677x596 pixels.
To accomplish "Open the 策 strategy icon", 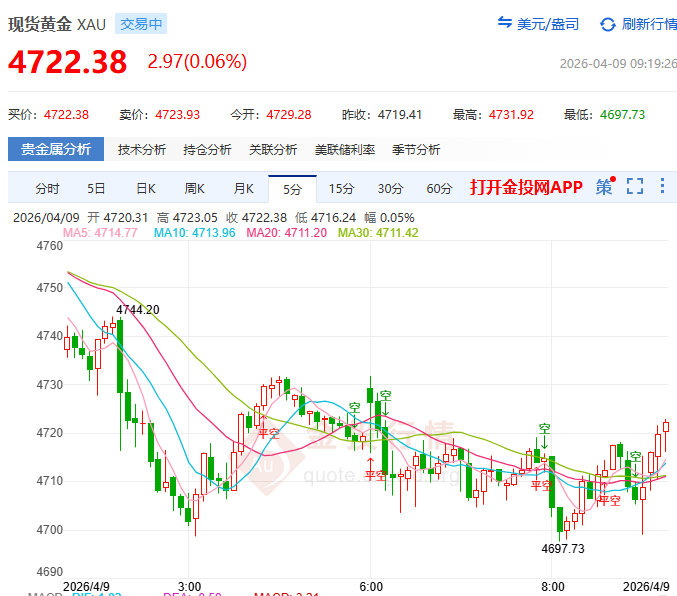I will pos(605,186).
